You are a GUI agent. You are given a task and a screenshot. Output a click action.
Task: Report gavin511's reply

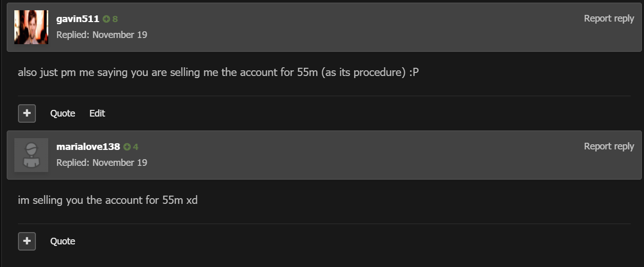coord(609,18)
